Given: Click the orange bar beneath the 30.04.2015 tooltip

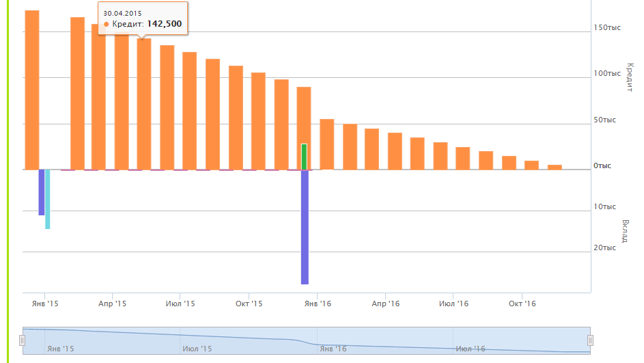Looking at the screenshot, I should pos(144,104).
